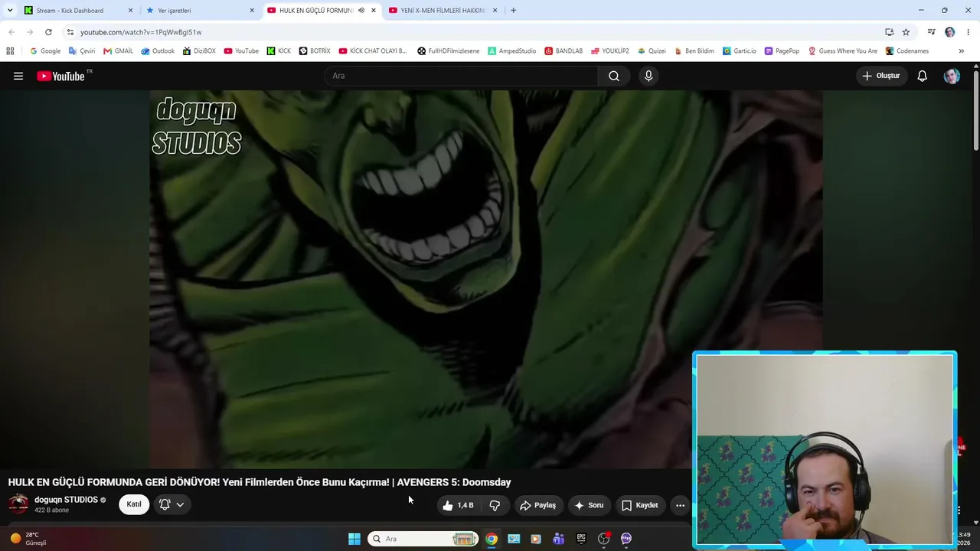Viewport: 980px width, 551px height.
Task: Open Chrome profile avatar in toolbar
Action: click(950, 32)
